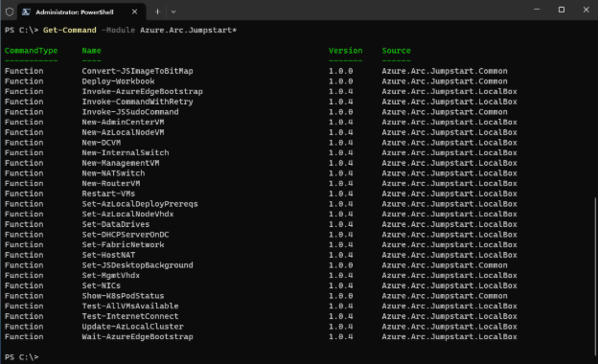Click Update-AzLocalCluster function name

point(132,327)
